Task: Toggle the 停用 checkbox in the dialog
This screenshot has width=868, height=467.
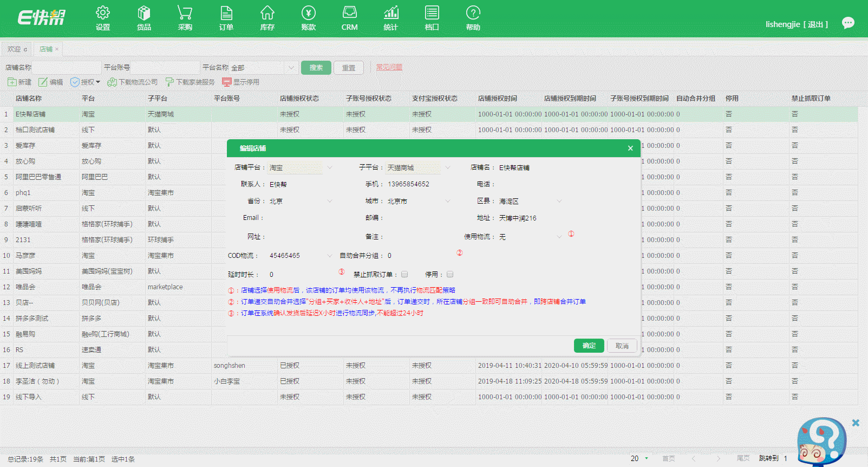Action: click(x=450, y=274)
